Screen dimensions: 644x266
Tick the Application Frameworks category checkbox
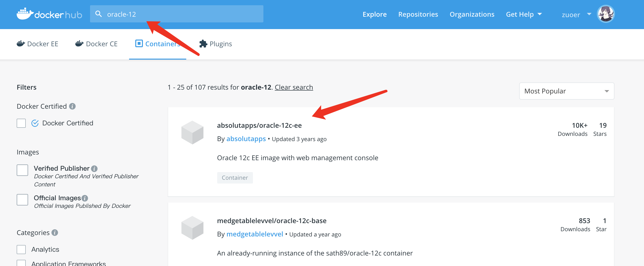coord(21,263)
